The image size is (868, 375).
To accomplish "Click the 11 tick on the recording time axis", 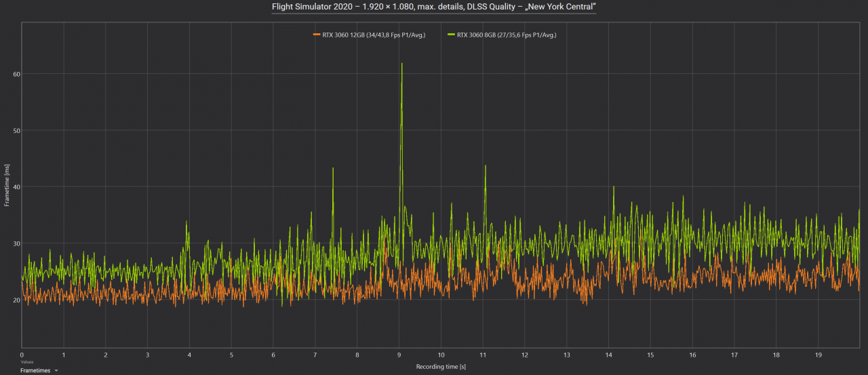I will click(x=482, y=355).
